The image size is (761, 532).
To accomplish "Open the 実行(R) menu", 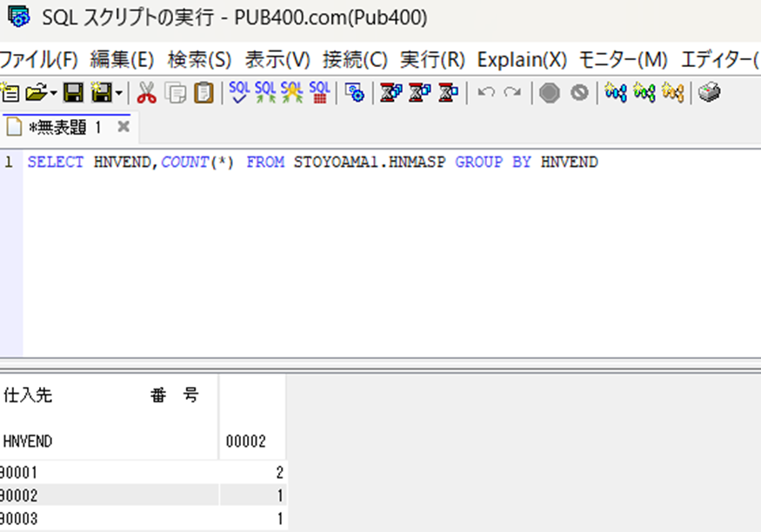I will click(432, 60).
